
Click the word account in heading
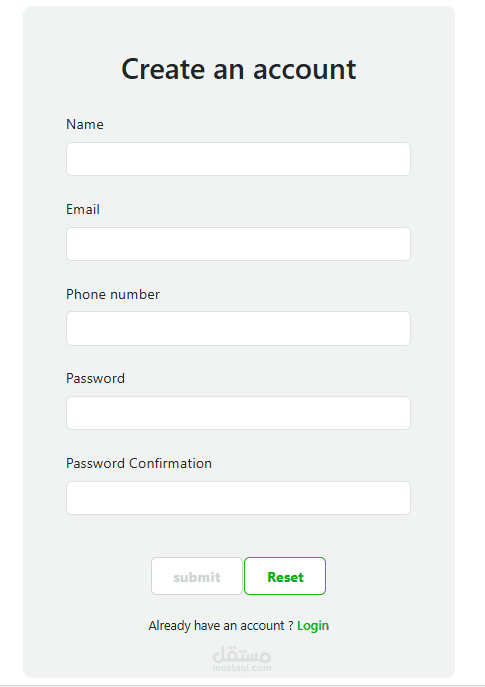pyautogui.click(x=305, y=70)
